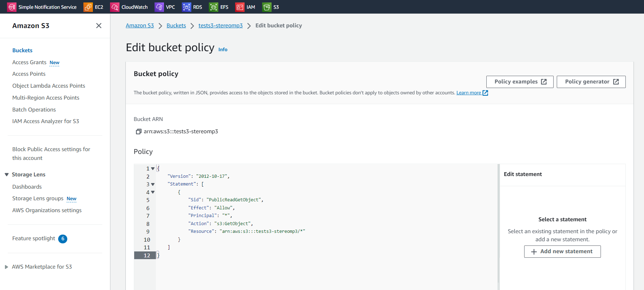Viewport: 644px width, 290px height.
Task: Open AWS Organizations settings
Action: (47, 210)
